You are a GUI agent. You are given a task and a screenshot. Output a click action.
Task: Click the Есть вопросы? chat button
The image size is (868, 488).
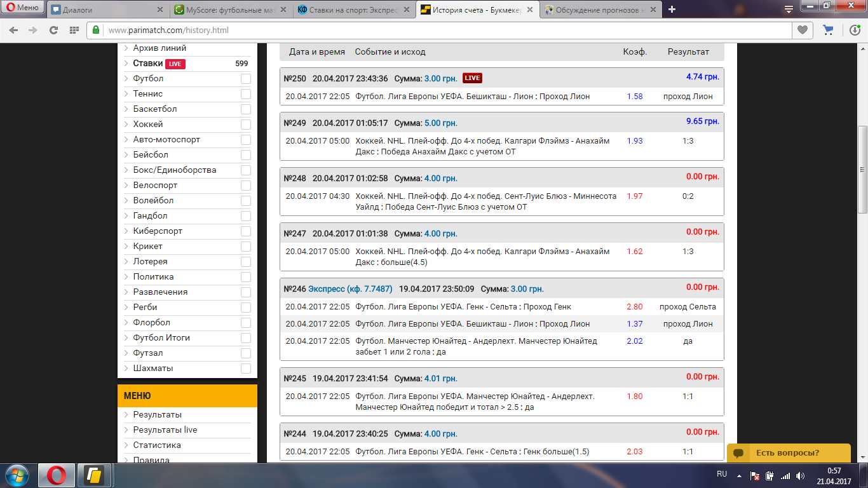click(x=789, y=453)
